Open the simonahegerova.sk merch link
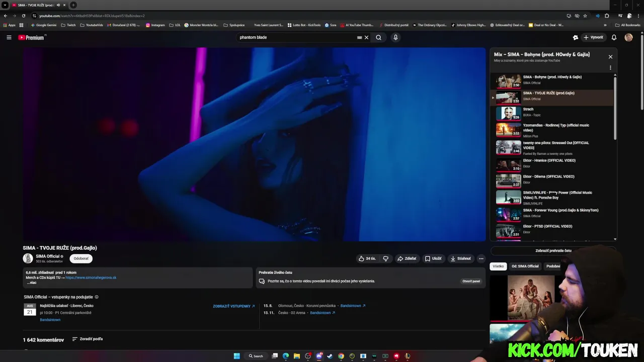The width and height of the screenshot is (644, 362). pyautogui.click(x=91, y=278)
